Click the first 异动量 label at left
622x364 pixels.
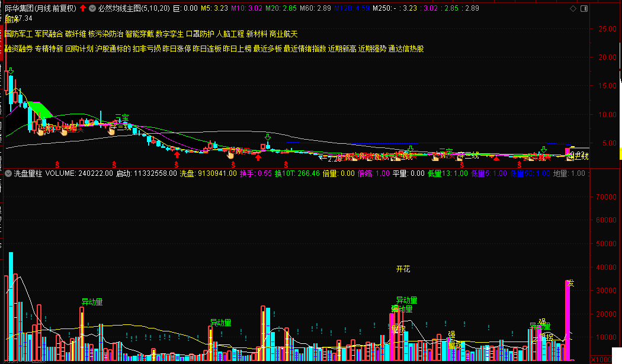(x=92, y=302)
